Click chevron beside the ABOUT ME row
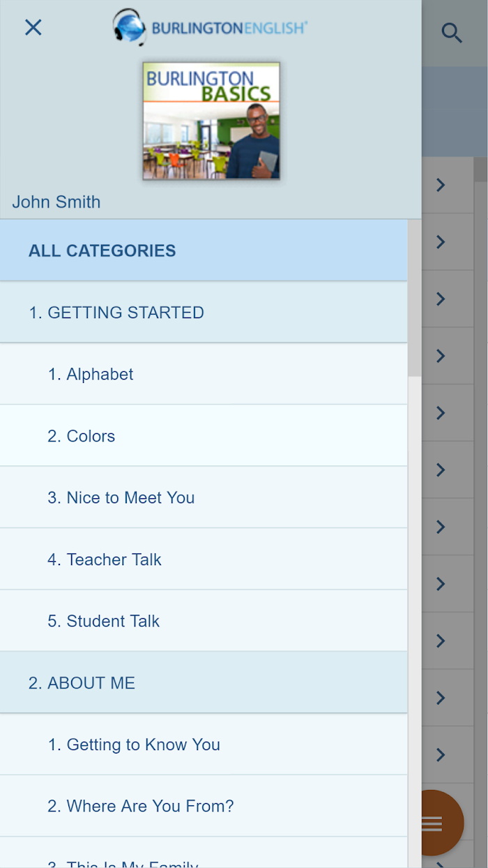The width and height of the screenshot is (488, 868). (441, 698)
